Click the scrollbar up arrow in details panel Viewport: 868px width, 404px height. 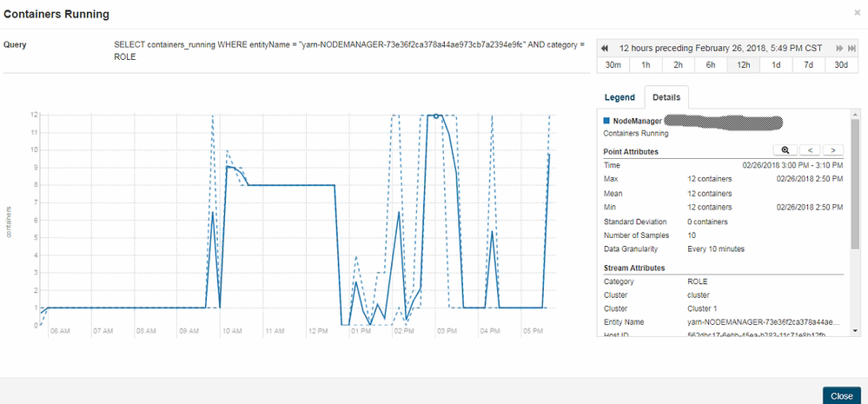pos(855,114)
